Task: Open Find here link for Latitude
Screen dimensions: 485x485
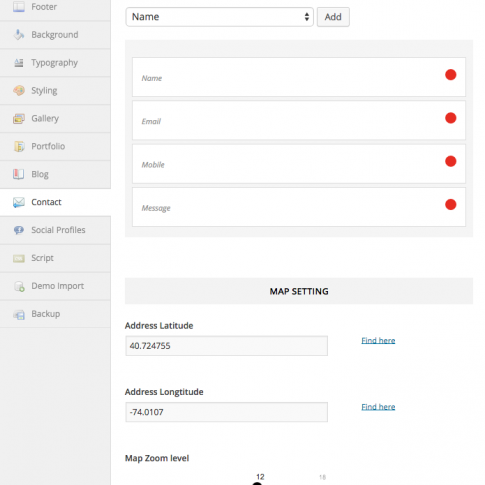Action: 378,340
